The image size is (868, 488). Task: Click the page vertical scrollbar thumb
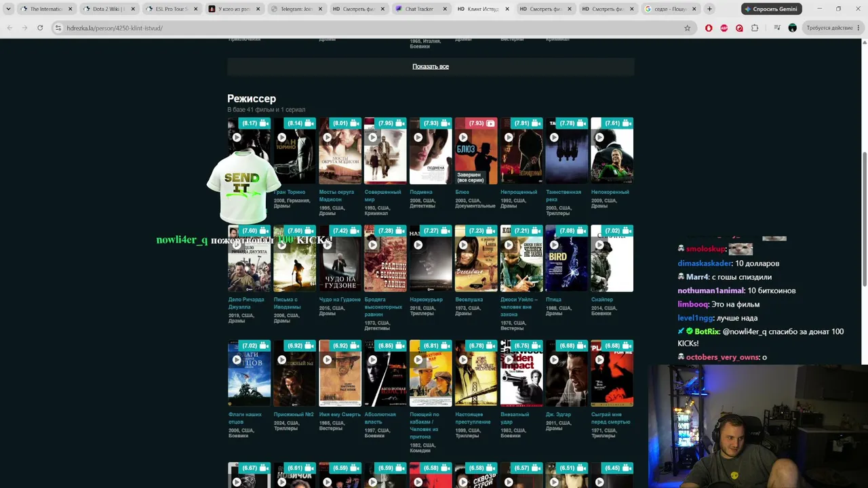865,218
